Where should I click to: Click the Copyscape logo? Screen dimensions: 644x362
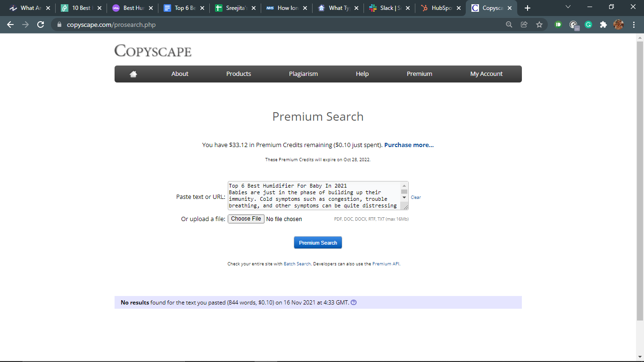pyautogui.click(x=153, y=51)
